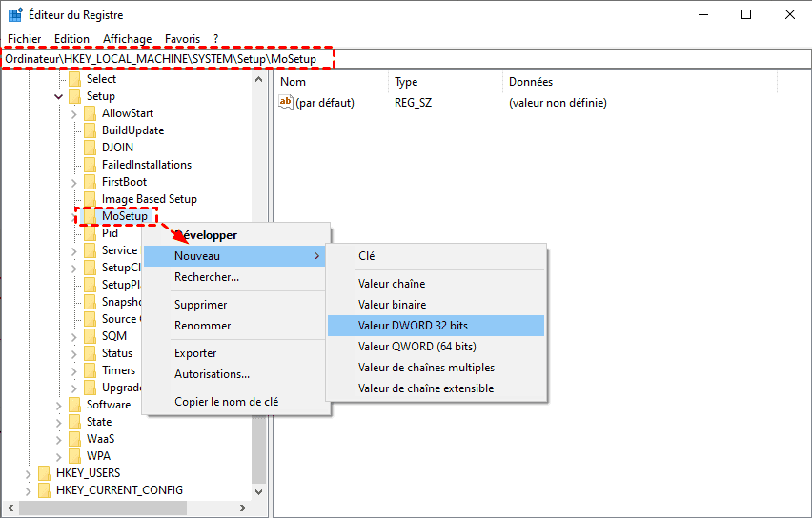The width and height of the screenshot is (812, 518).
Task: Click the Registry Editor app icon in title bar
Action: pos(15,15)
